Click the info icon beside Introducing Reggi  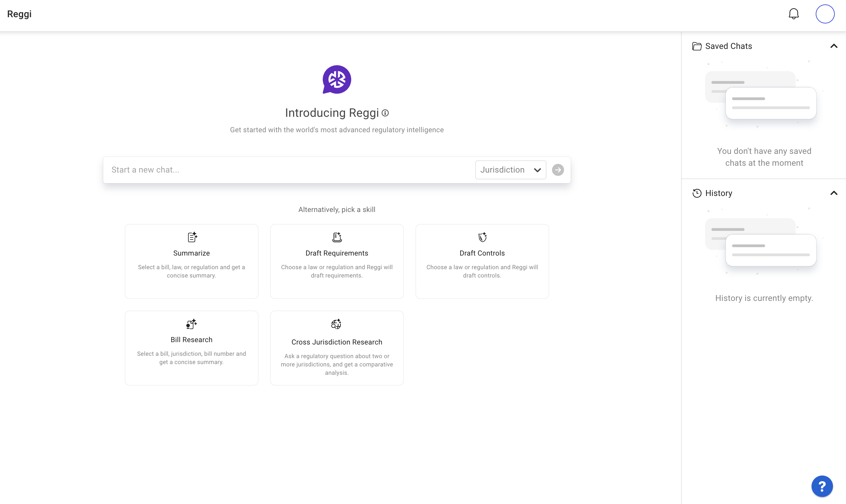pos(385,113)
